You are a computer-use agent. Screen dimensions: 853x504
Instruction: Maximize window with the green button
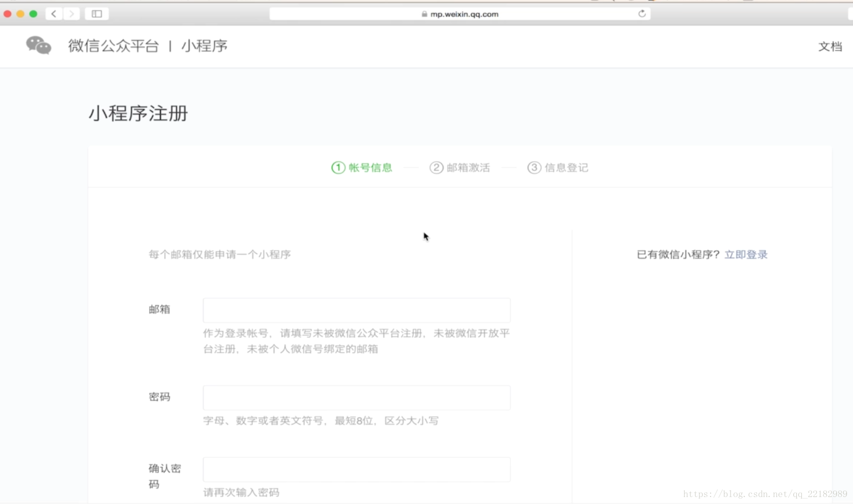33,14
